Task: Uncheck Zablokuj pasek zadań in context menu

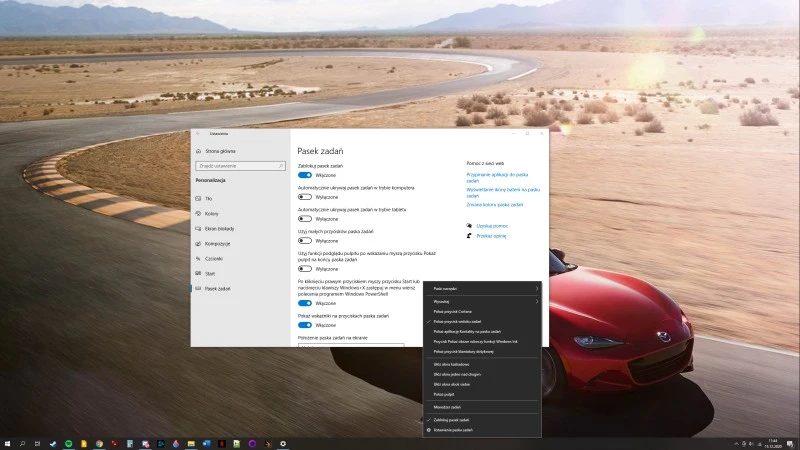Action: (x=482, y=420)
